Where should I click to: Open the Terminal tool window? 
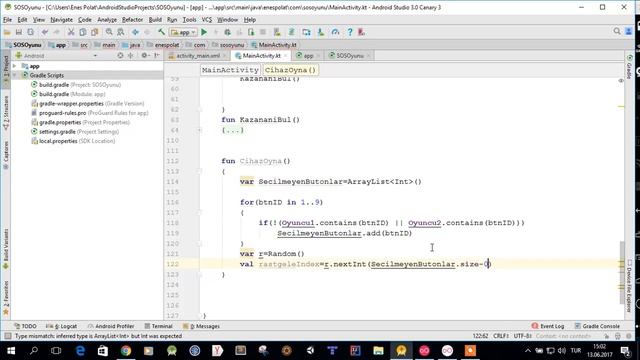pyautogui.click(x=158, y=326)
